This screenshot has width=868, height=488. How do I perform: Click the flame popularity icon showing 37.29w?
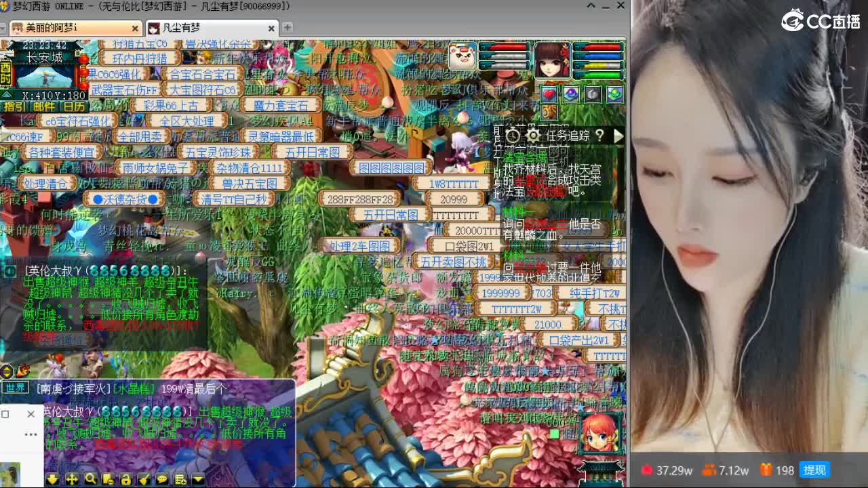(x=646, y=470)
